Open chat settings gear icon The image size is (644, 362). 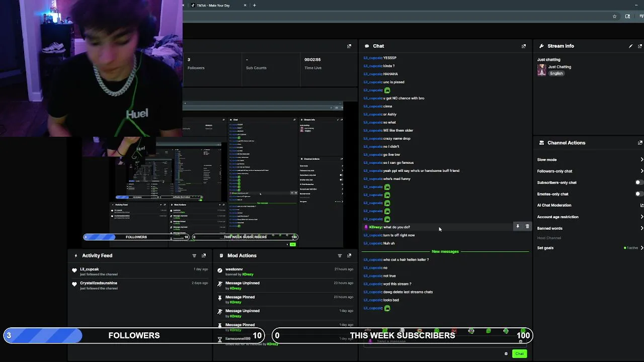(x=506, y=353)
